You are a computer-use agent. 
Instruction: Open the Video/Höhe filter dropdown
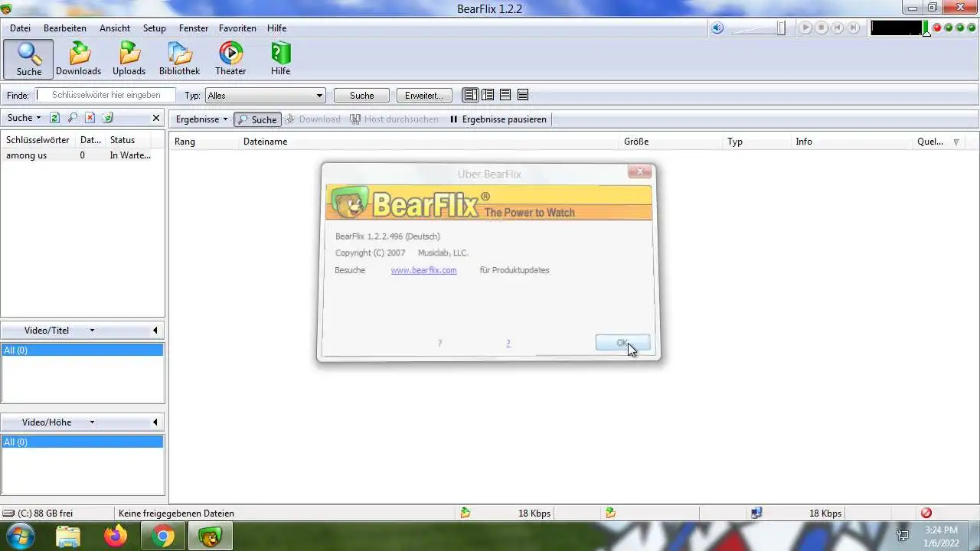point(92,422)
